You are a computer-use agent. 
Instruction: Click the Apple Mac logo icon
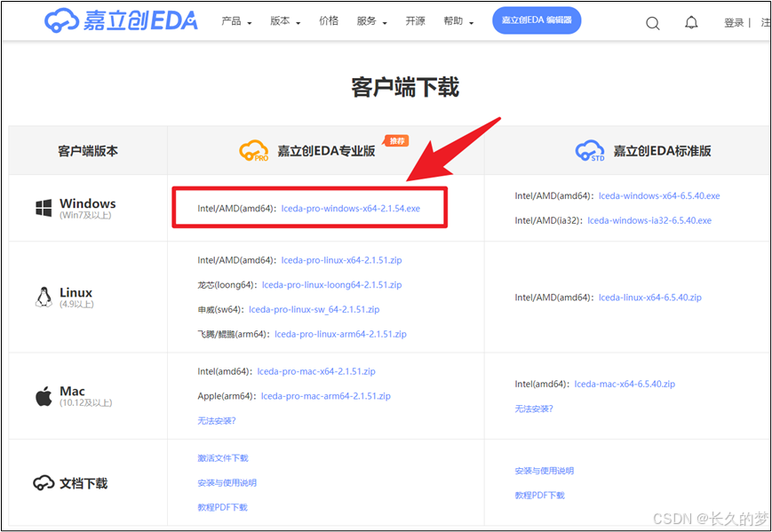tap(44, 396)
